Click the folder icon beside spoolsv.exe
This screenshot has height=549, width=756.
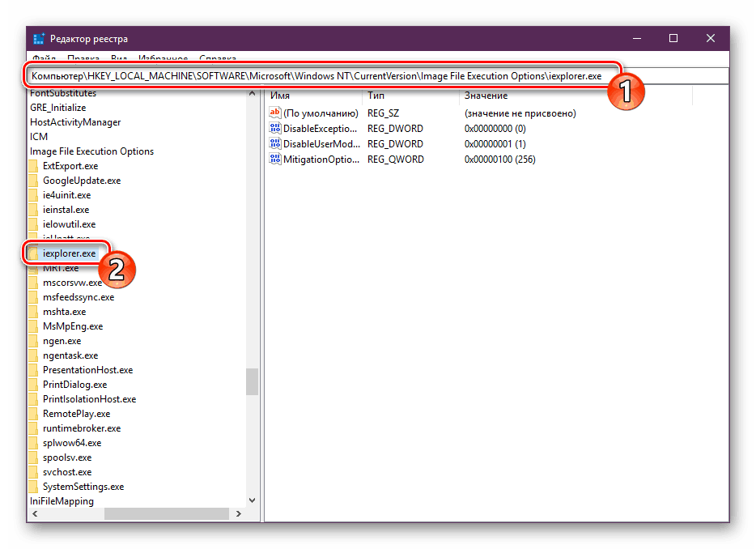[x=33, y=457]
